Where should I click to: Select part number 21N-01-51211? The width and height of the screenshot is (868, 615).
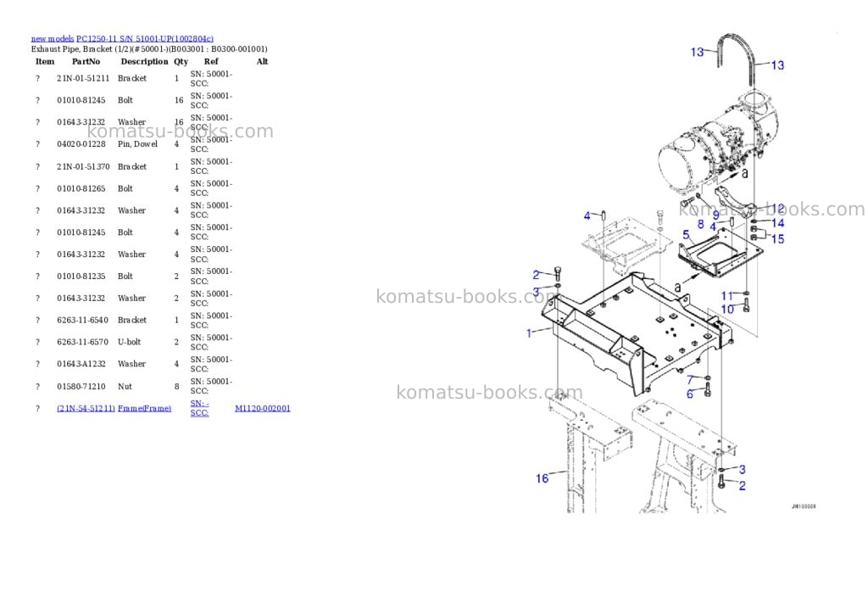[x=83, y=78]
